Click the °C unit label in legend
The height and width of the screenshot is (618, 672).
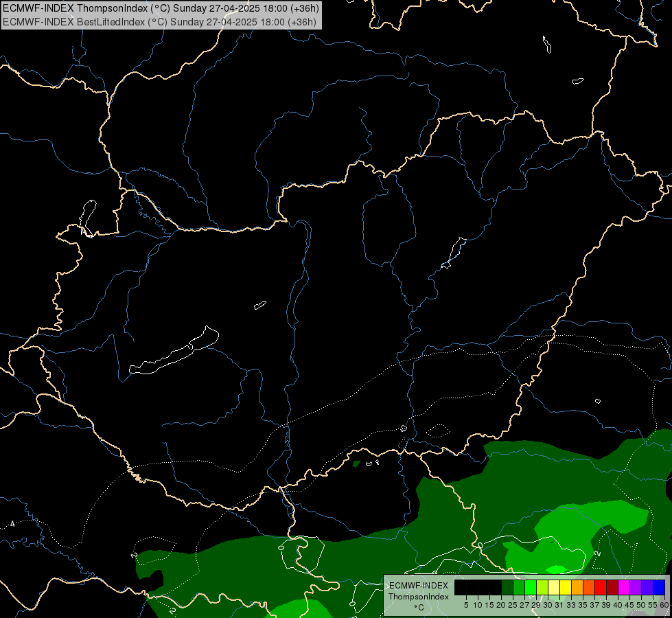(419, 608)
